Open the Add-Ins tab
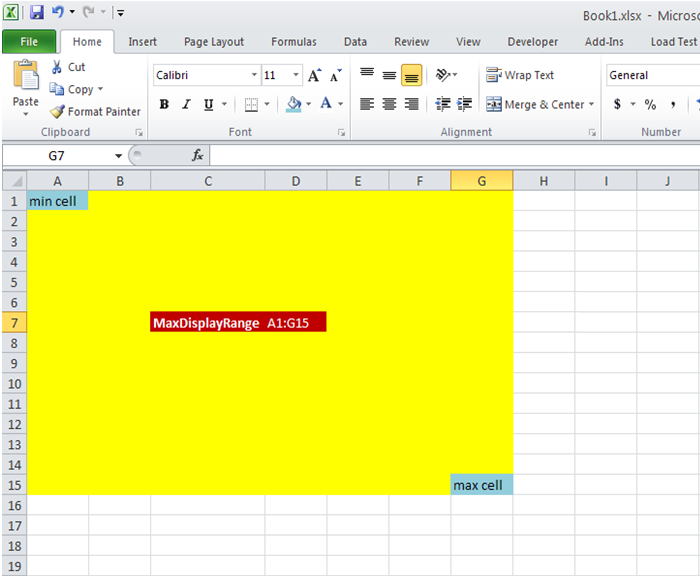The width and height of the screenshot is (700, 578). click(604, 42)
